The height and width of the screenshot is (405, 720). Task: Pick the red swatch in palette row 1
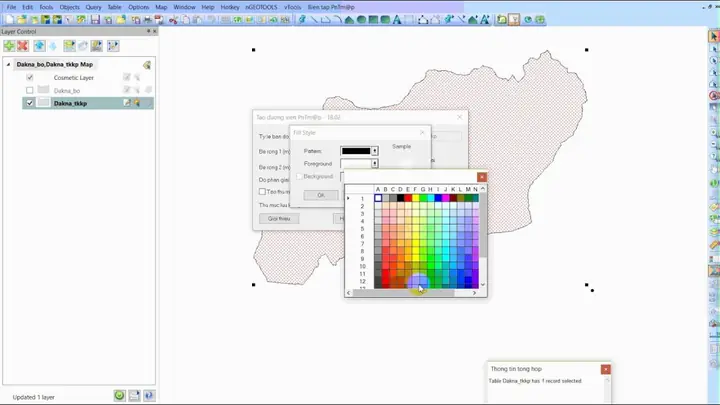(408, 198)
